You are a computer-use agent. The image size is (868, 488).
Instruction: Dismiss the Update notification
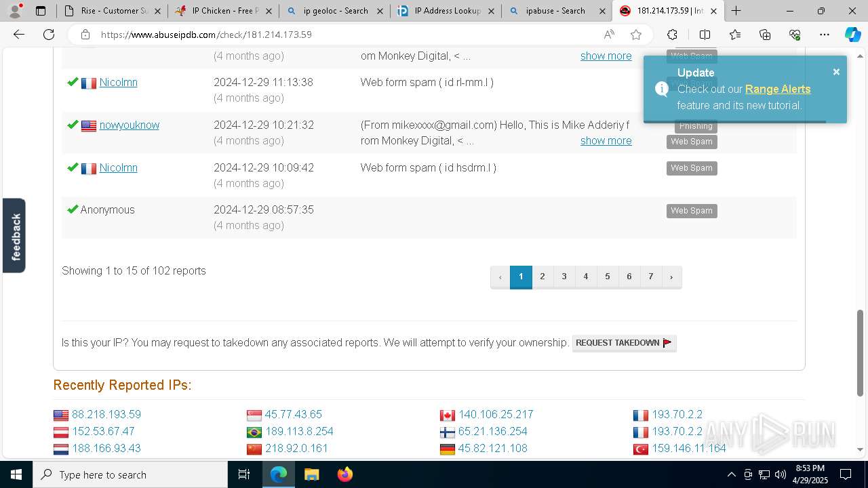(836, 72)
